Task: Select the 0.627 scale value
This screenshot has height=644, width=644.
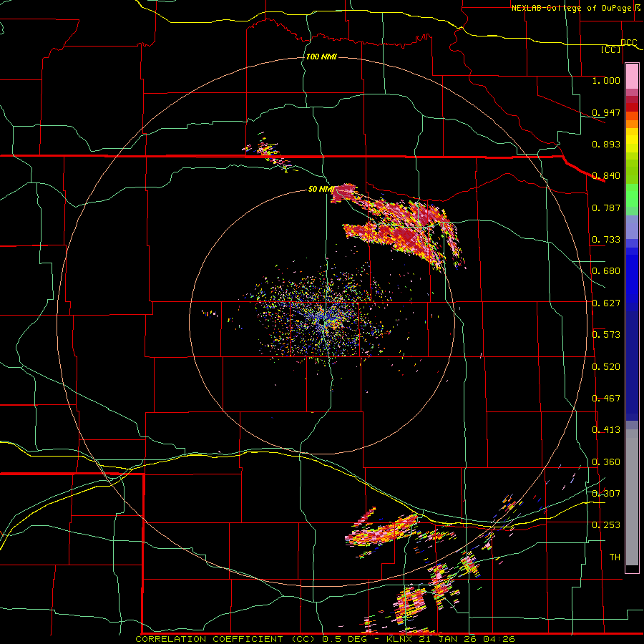Action: (x=606, y=303)
